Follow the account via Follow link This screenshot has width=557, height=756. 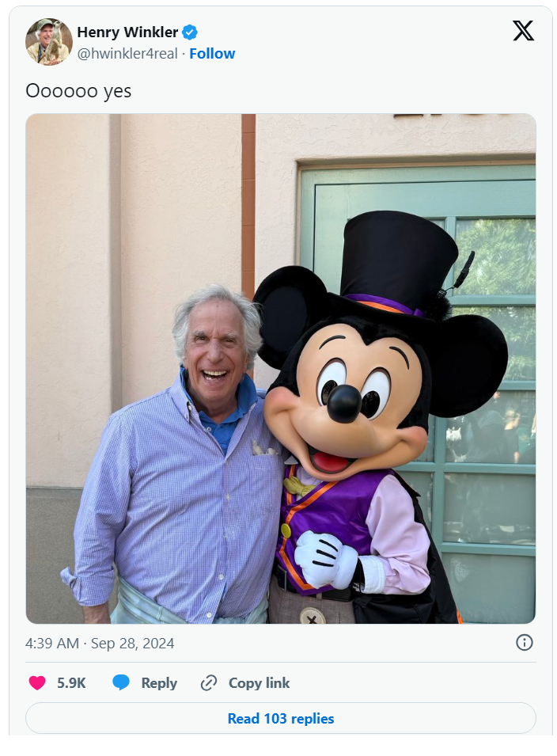pos(212,54)
